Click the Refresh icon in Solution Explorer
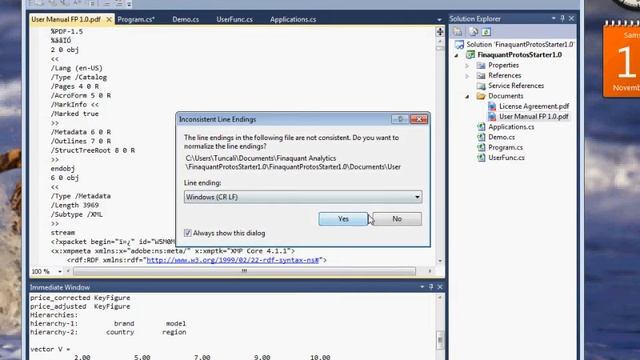640x360 pixels. coord(486,31)
